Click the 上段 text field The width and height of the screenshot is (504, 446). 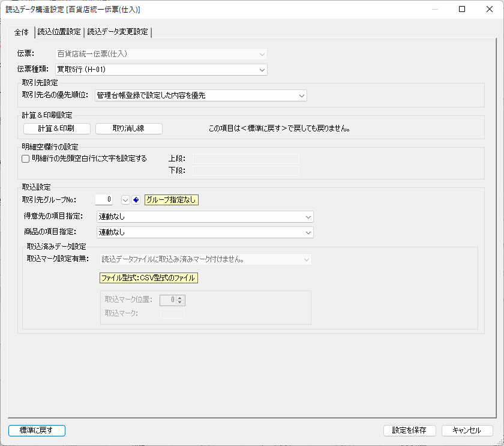click(246, 159)
